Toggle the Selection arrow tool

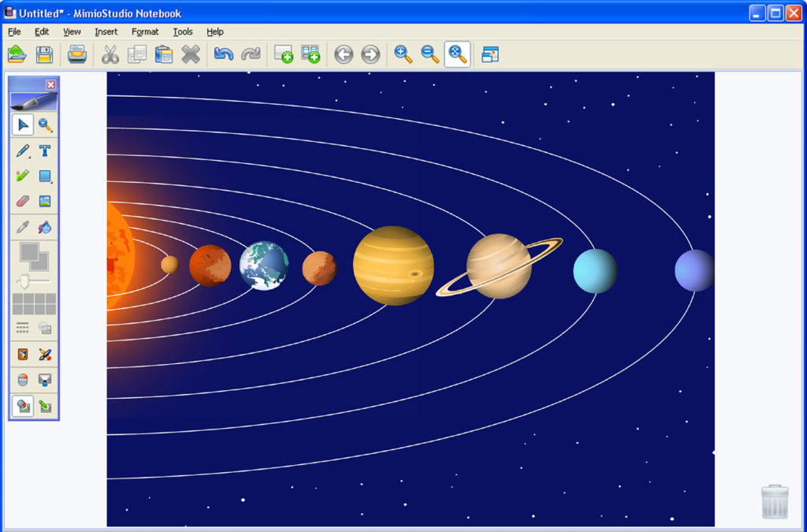[23, 125]
